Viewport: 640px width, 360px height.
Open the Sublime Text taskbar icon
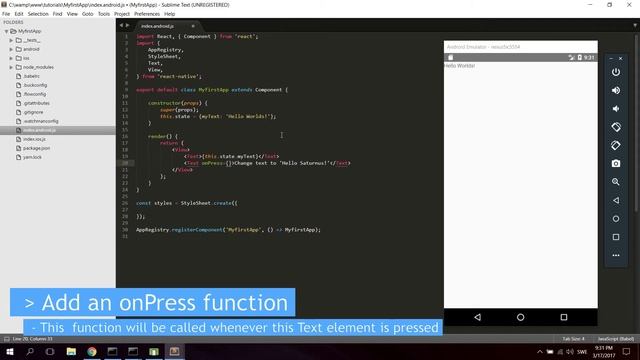(x=174, y=351)
